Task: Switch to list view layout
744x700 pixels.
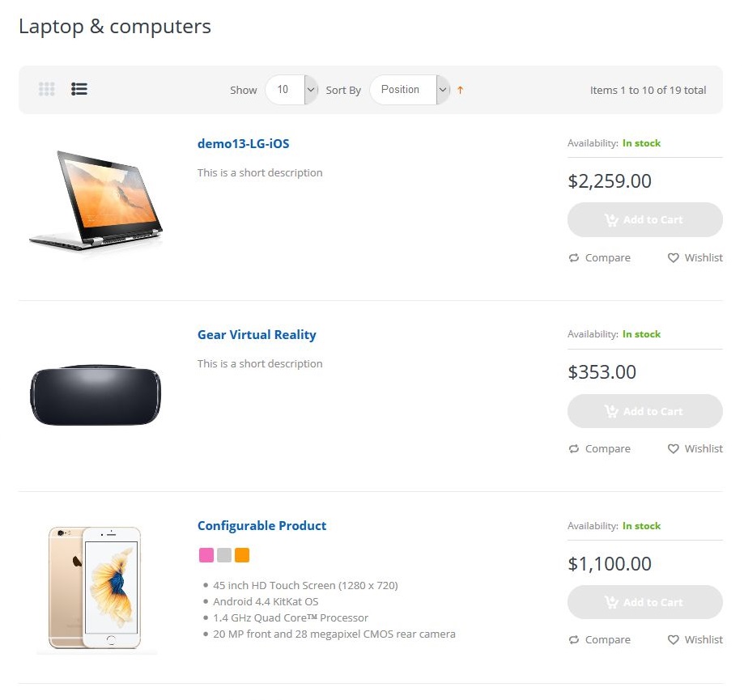Action: [79, 89]
